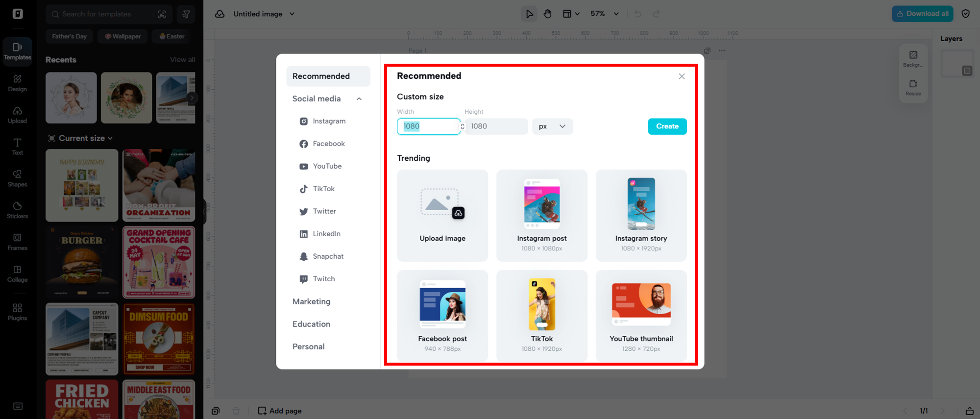980x419 pixels.
Task: Select Instagram in the size categories
Action: click(x=329, y=121)
